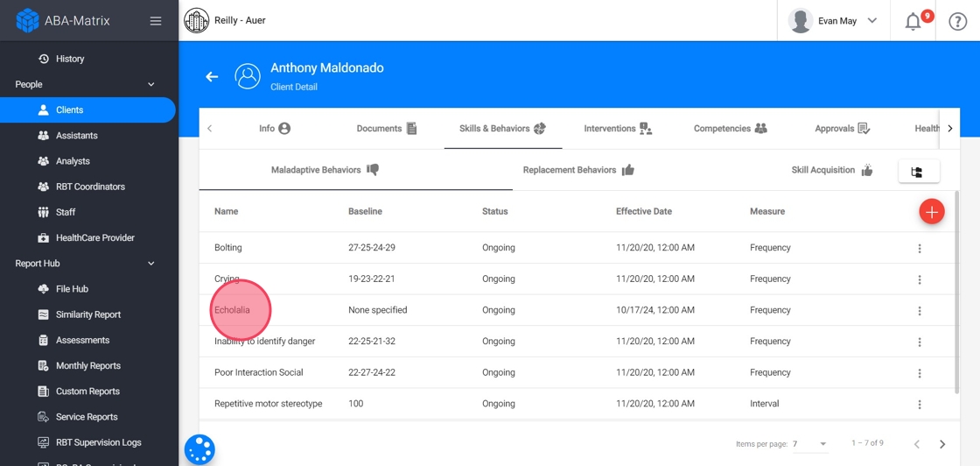The image size is (980, 466).
Task: Open row options for Crying
Action: coord(920,279)
